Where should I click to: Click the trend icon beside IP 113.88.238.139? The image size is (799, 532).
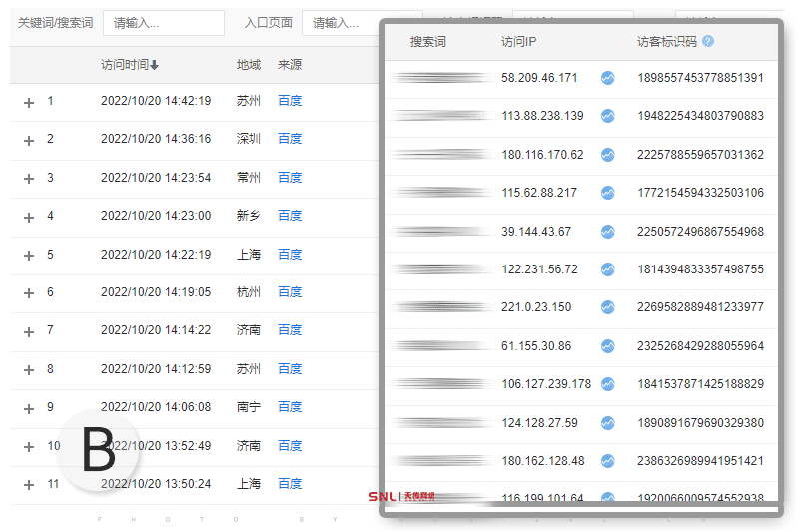tap(607, 116)
